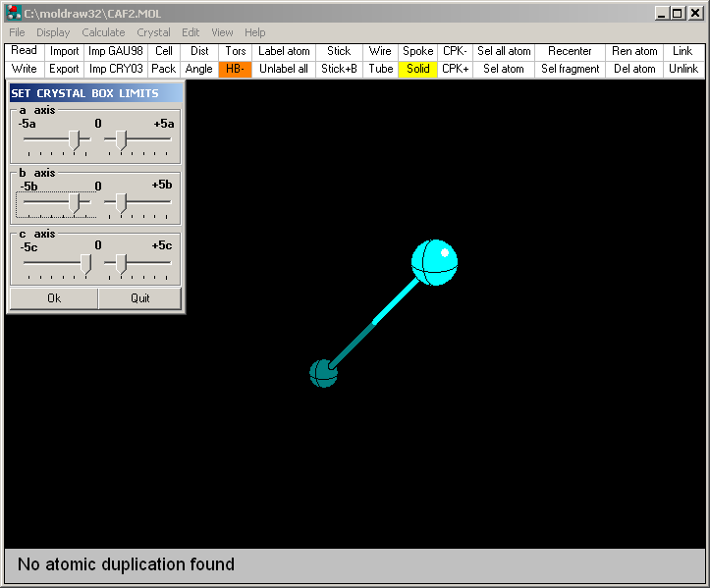Click Sel atom button
Viewport: 710px width, 588px height.
[504, 69]
